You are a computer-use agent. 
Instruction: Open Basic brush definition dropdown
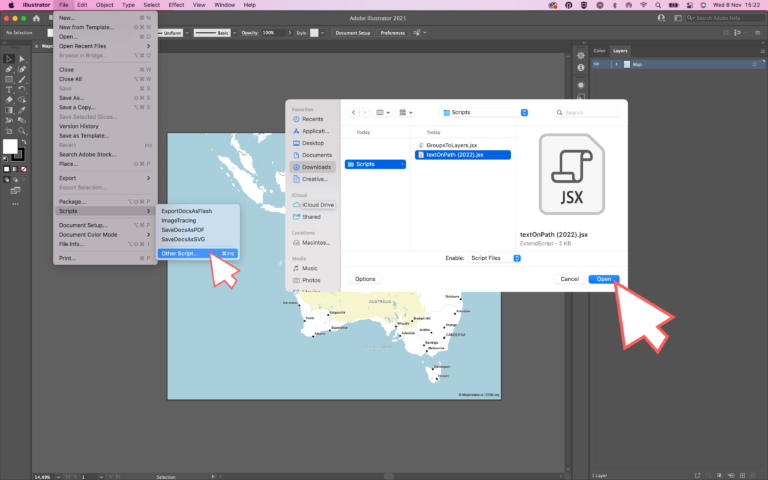pos(235,33)
